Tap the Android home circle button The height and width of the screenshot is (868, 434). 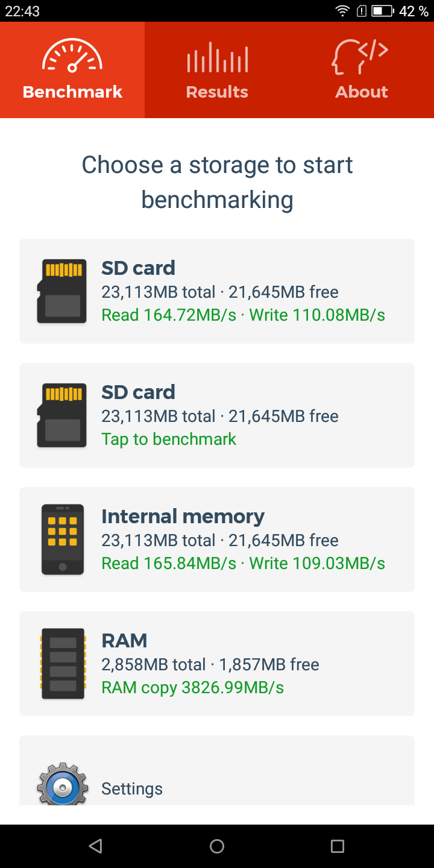click(x=217, y=846)
